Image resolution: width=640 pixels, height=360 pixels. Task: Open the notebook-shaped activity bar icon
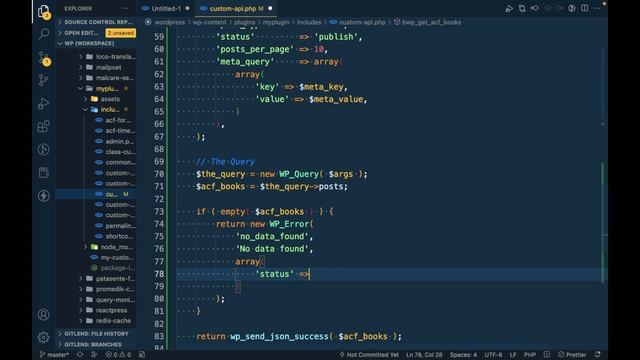[43, 173]
